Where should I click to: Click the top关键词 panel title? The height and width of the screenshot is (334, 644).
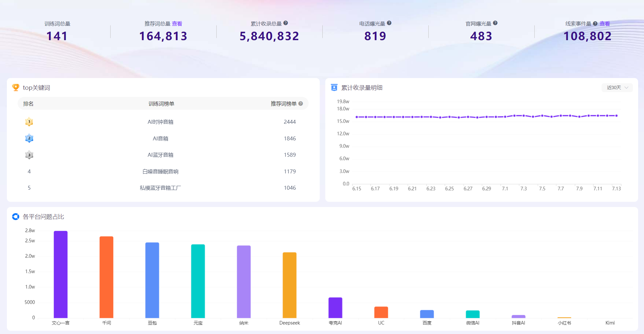pos(37,87)
